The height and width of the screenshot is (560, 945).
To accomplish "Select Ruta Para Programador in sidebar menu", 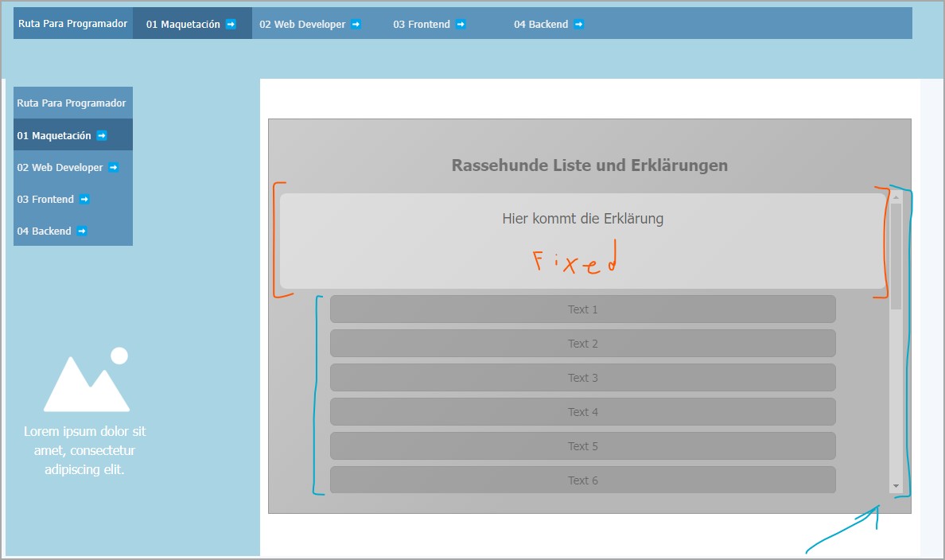I will pyautogui.click(x=72, y=103).
